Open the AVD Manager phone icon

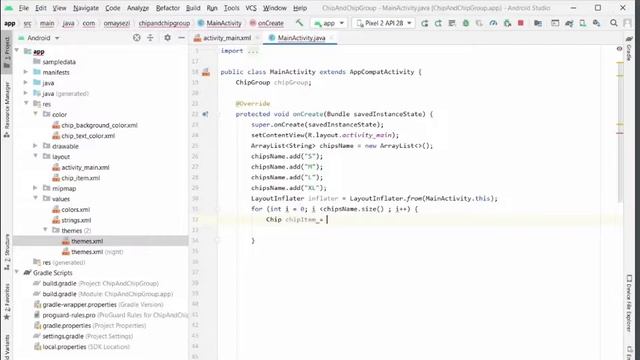(582, 23)
